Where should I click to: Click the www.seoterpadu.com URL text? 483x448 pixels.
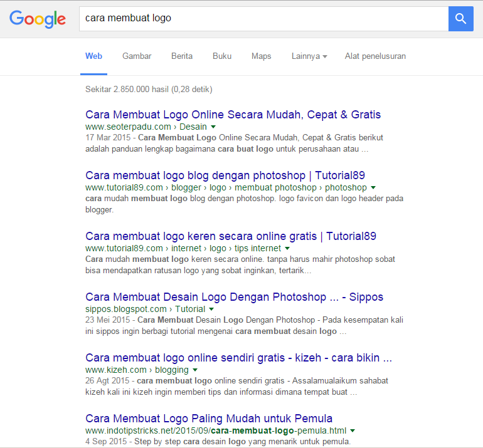point(128,127)
